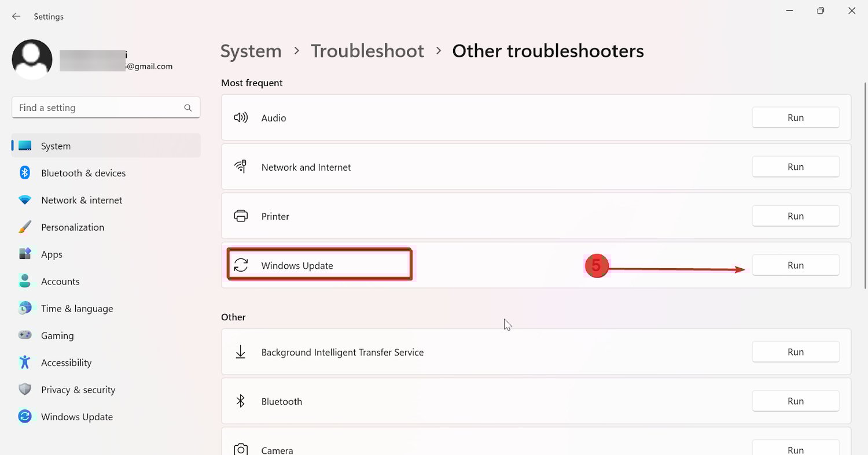Open Bluetooth & devices settings

coord(106,173)
